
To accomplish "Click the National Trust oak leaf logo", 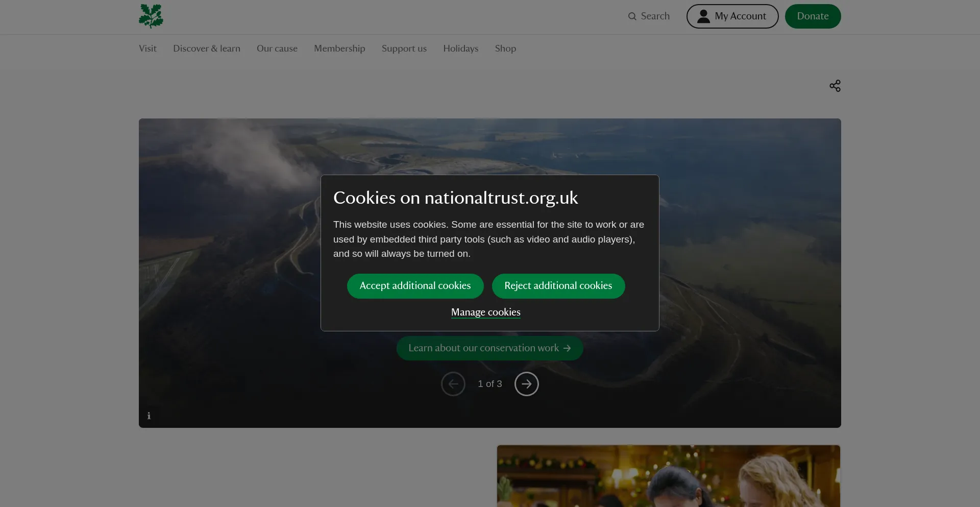I will 151,16.
